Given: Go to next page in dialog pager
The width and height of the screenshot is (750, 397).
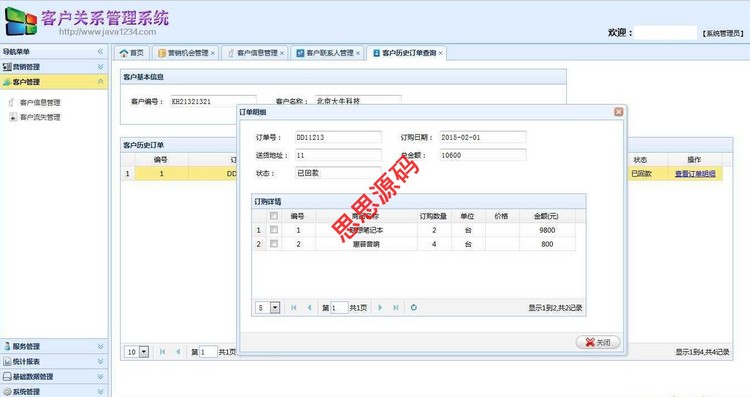Looking at the screenshot, I should pos(380,308).
